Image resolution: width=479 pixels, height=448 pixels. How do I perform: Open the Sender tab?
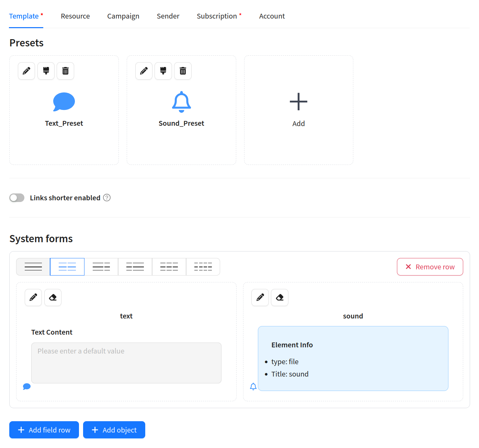168,16
